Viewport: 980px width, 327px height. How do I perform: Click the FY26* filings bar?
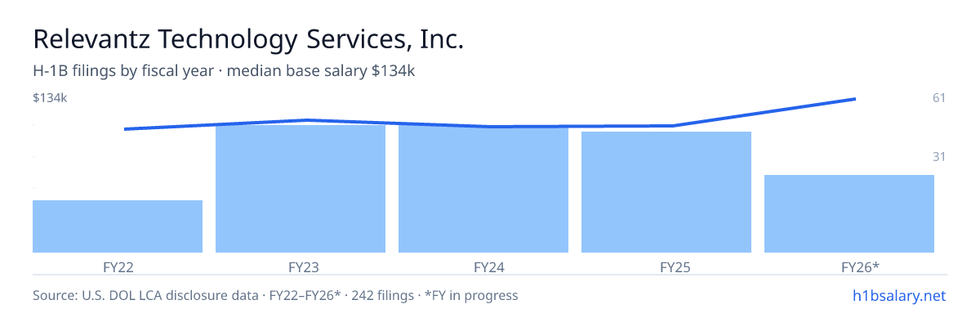click(x=849, y=214)
